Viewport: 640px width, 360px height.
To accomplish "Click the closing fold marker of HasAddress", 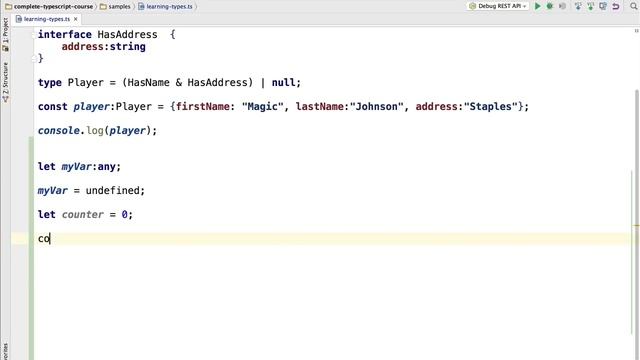I will coord(34,58).
